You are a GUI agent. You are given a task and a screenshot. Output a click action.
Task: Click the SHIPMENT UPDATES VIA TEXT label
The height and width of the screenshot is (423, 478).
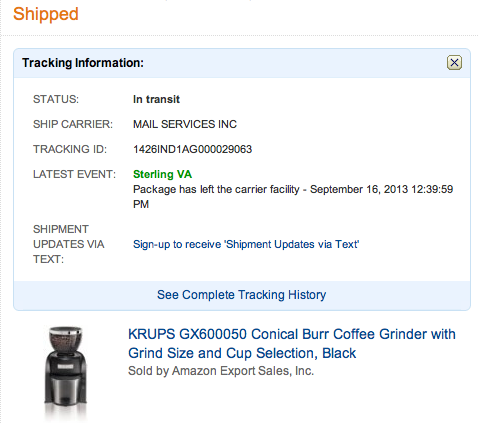point(69,244)
